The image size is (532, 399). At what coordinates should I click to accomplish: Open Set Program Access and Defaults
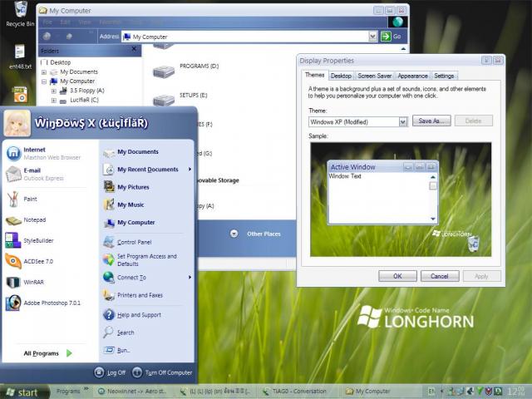(x=140, y=260)
